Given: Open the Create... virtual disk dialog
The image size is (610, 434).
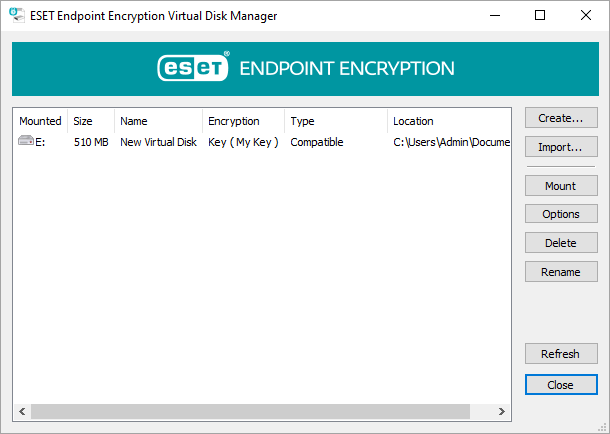Looking at the screenshot, I should tap(561, 118).
